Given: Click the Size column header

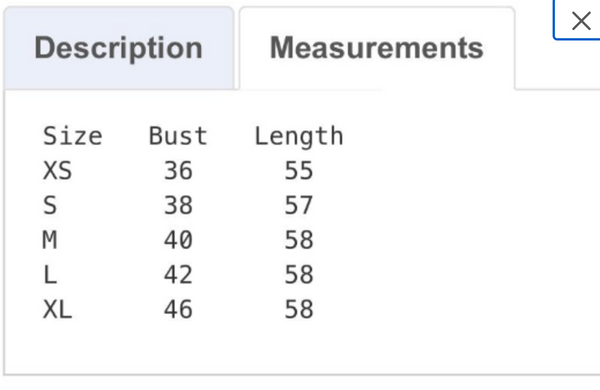Looking at the screenshot, I should 73,136.
